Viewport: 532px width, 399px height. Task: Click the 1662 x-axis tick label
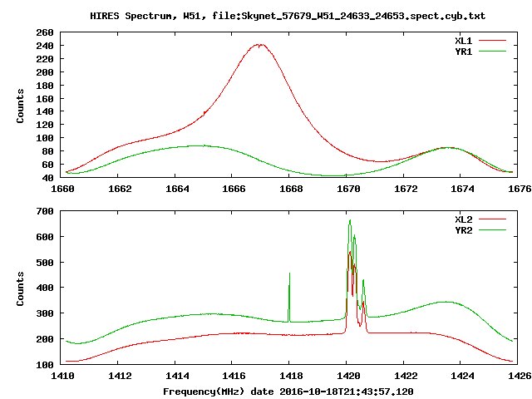click(120, 189)
